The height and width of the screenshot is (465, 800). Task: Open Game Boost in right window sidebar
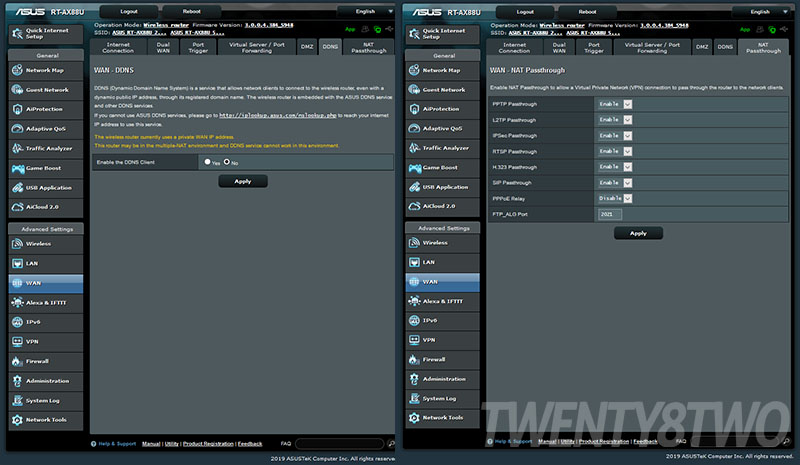pos(442,167)
